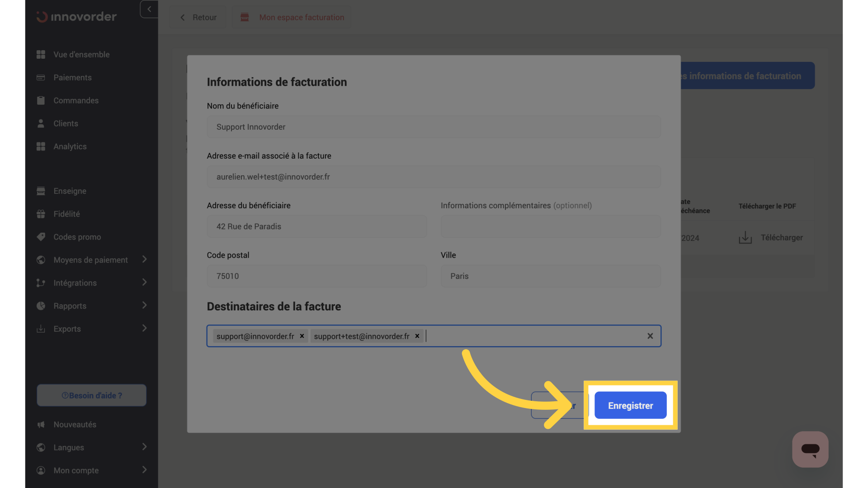This screenshot has width=868, height=488.
Task: Click the Nom du bénéficiaire field
Action: point(434,127)
